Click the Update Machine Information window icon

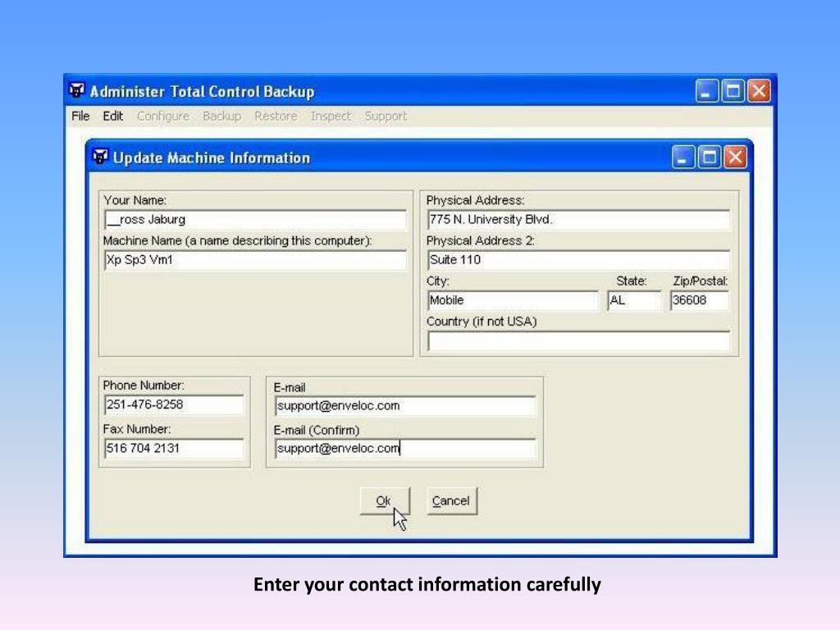100,157
